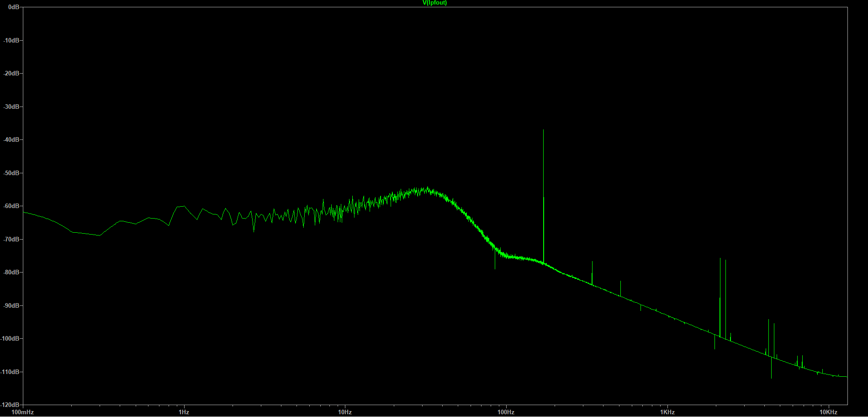Click the 100Hz horizontal axis label
The image size is (868, 417).
[506, 412]
